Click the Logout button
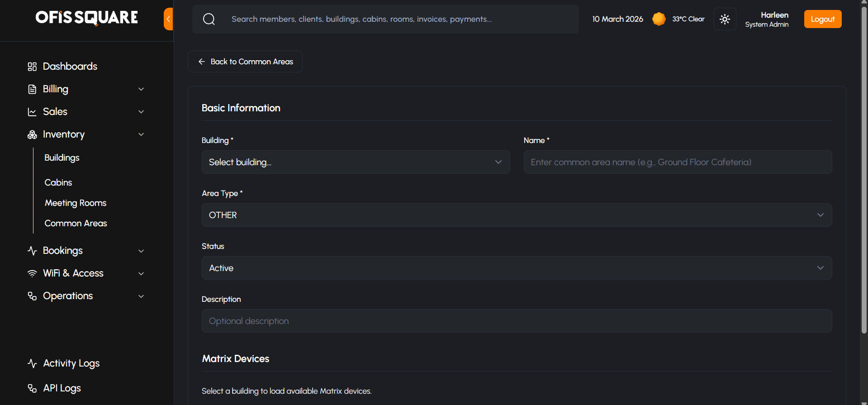This screenshot has width=868, height=405. (822, 19)
